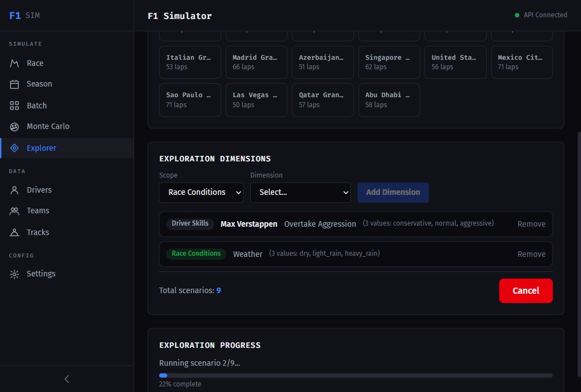Screen dimensions: 581x392
Task: Click the green Race Conditions tag
Action: coord(196,254)
